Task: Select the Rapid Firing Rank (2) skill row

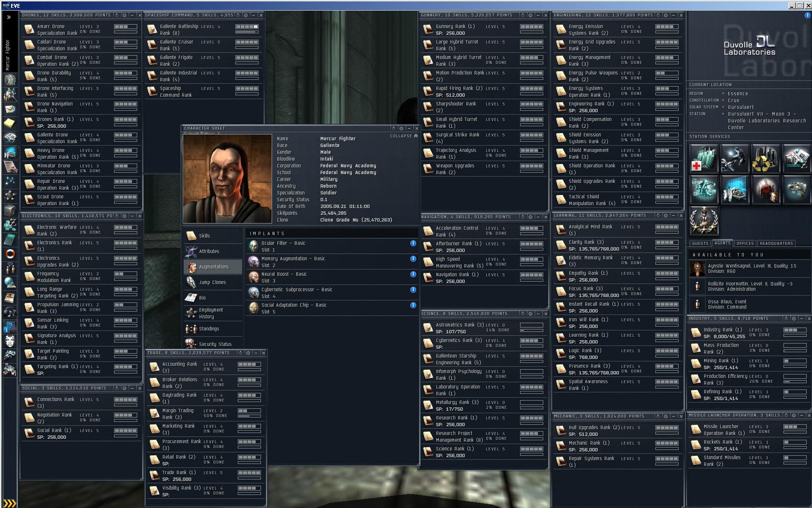Action: pyautogui.click(x=483, y=91)
